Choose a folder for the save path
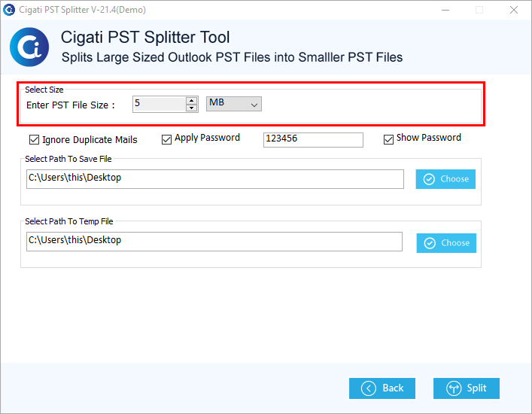 [x=445, y=179]
